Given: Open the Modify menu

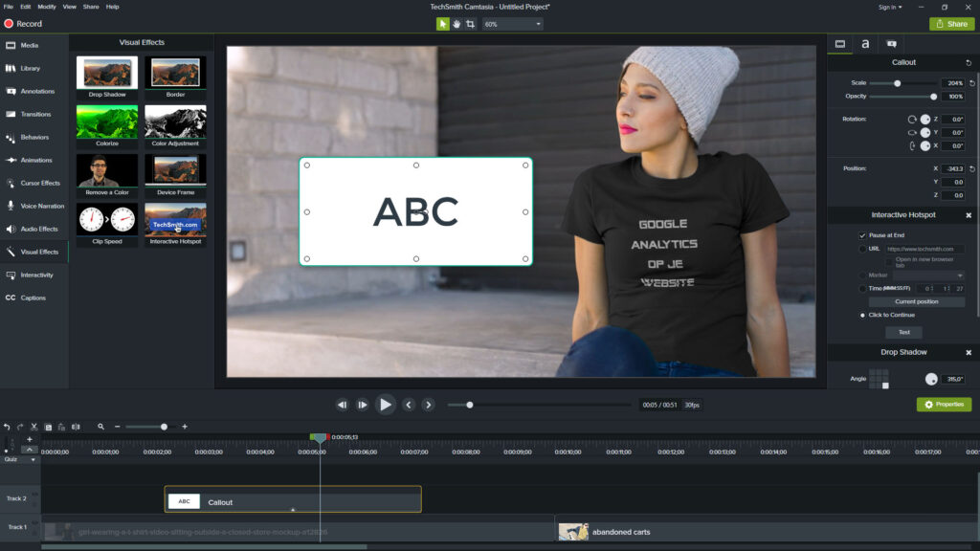Looking at the screenshot, I should pos(46,7).
